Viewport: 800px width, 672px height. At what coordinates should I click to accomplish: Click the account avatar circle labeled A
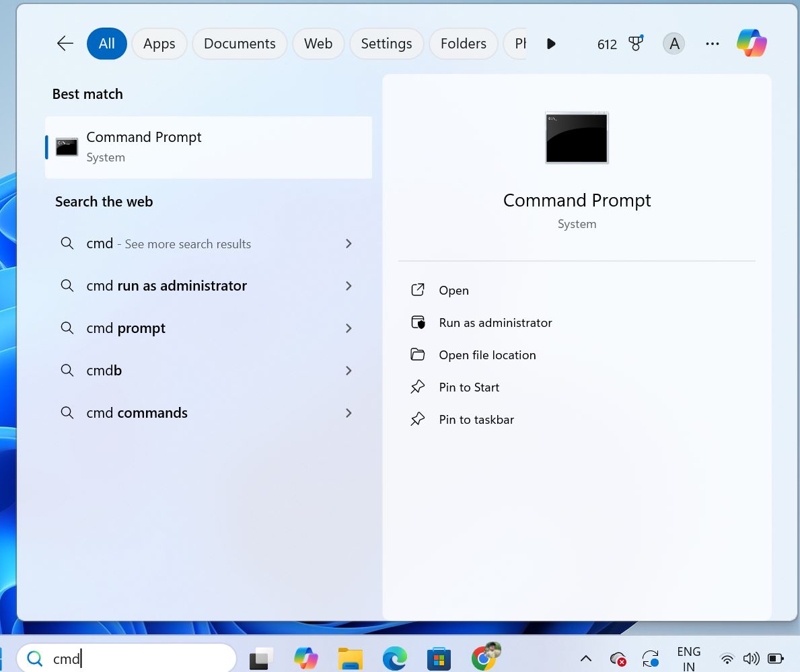[674, 43]
